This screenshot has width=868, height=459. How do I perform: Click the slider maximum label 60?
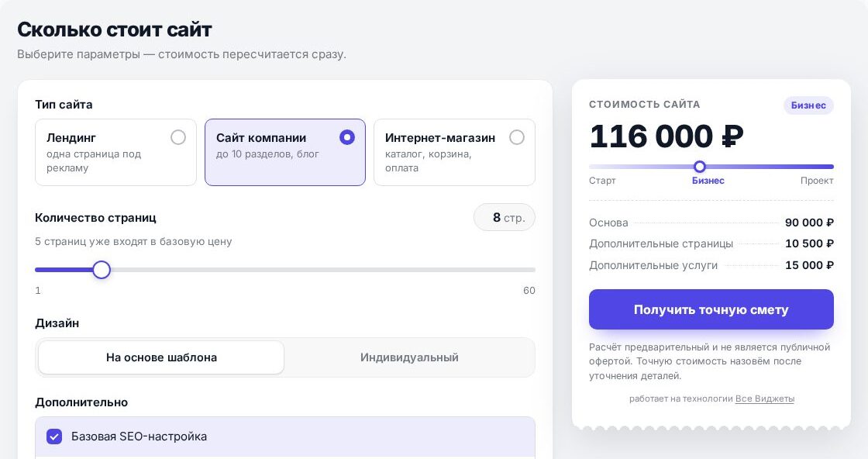529,291
